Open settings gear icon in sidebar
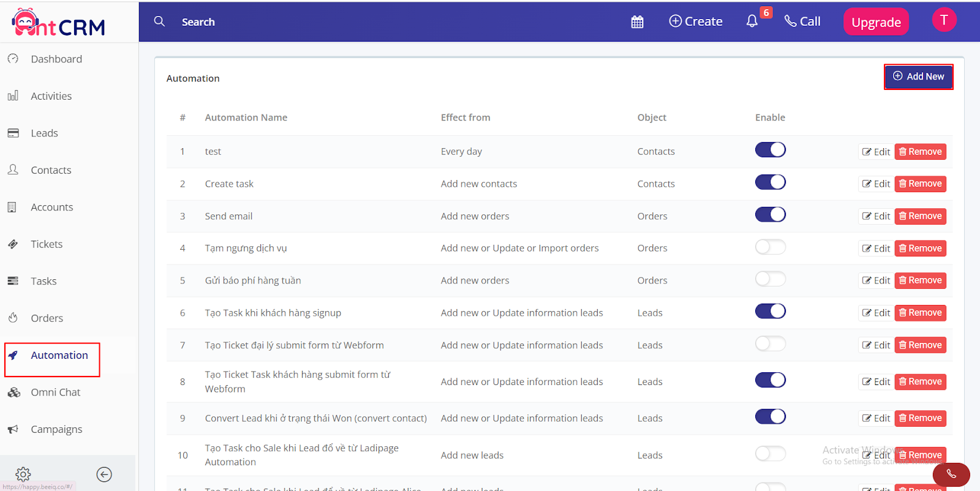The width and height of the screenshot is (980, 491). pyautogui.click(x=23, y=474)
